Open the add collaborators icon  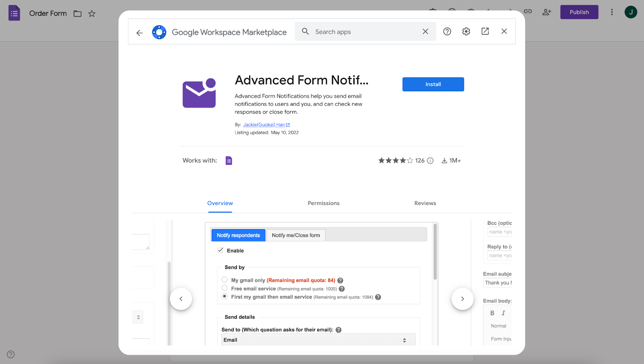pos(547,12)
